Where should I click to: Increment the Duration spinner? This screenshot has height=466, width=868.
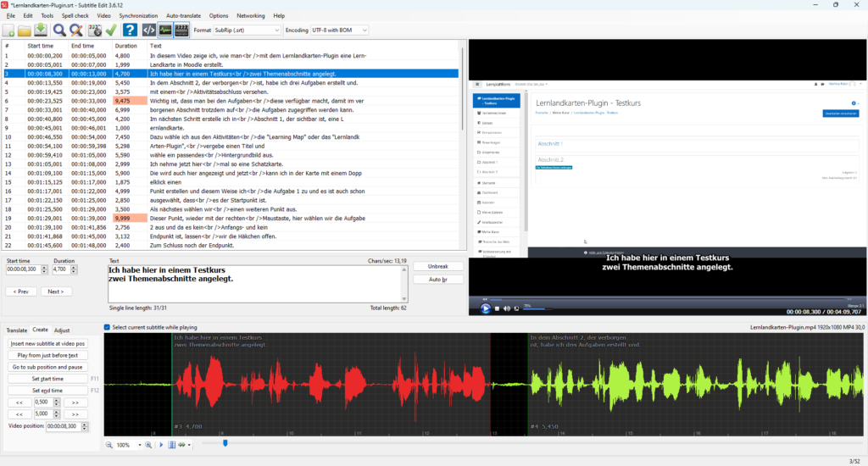coord(74,267)
